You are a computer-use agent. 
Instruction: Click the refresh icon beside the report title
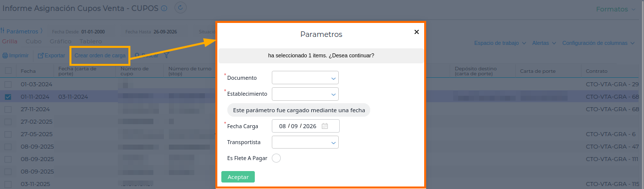181,8
